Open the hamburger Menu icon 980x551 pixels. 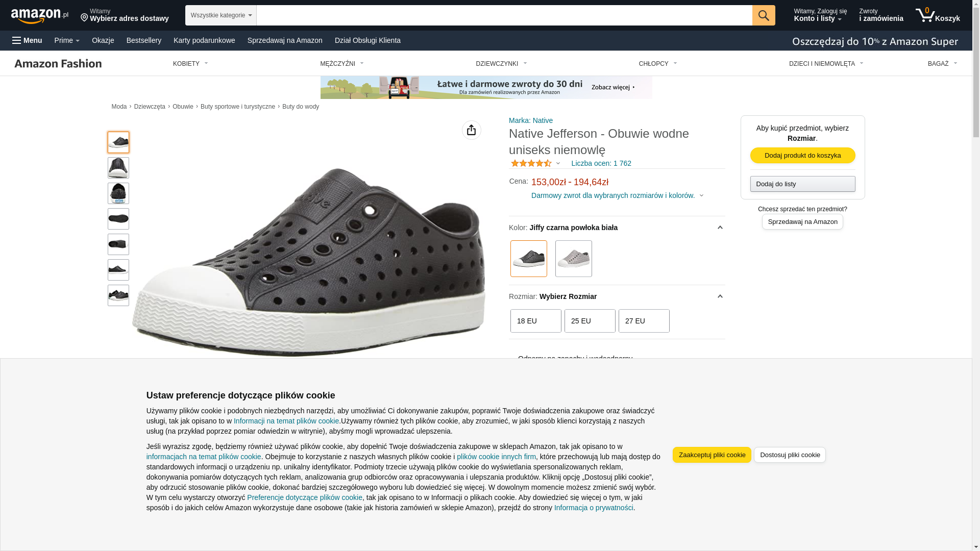coord(17,40)
